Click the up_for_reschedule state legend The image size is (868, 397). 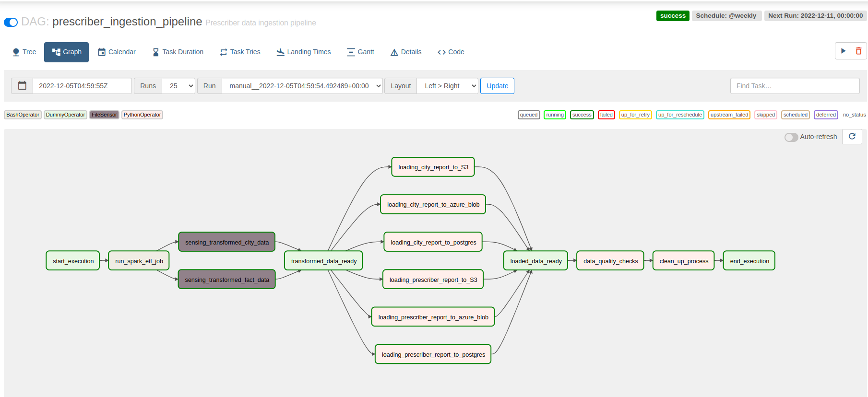[680, 115]
